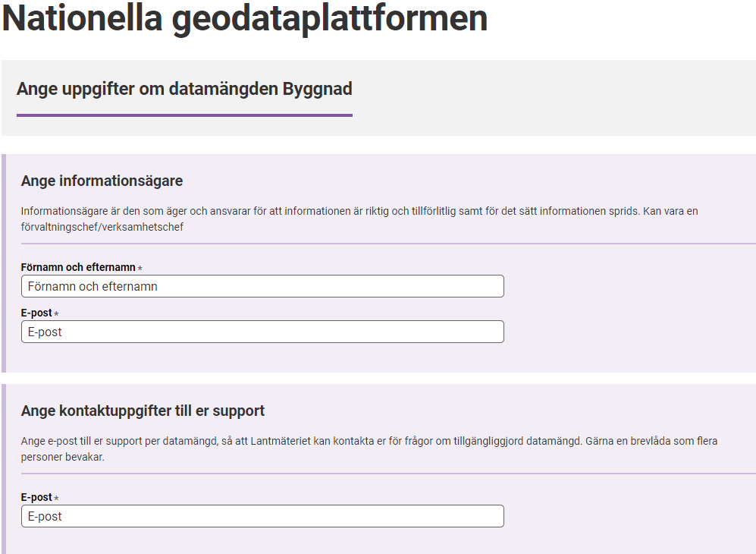756x554 pixels.
Task: Select the Nationella geodataplattformen page title
Action: [244, 18]
